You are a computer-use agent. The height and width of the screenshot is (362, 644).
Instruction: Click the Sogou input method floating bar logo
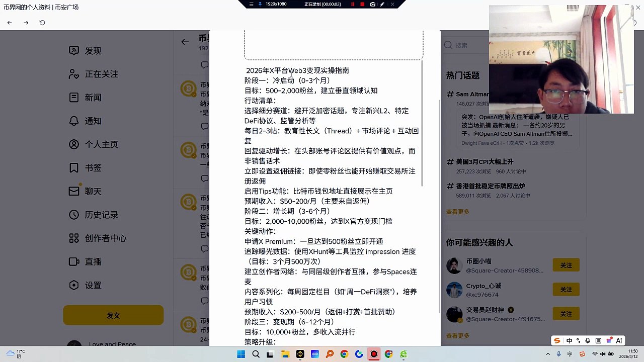pos(557,340)
